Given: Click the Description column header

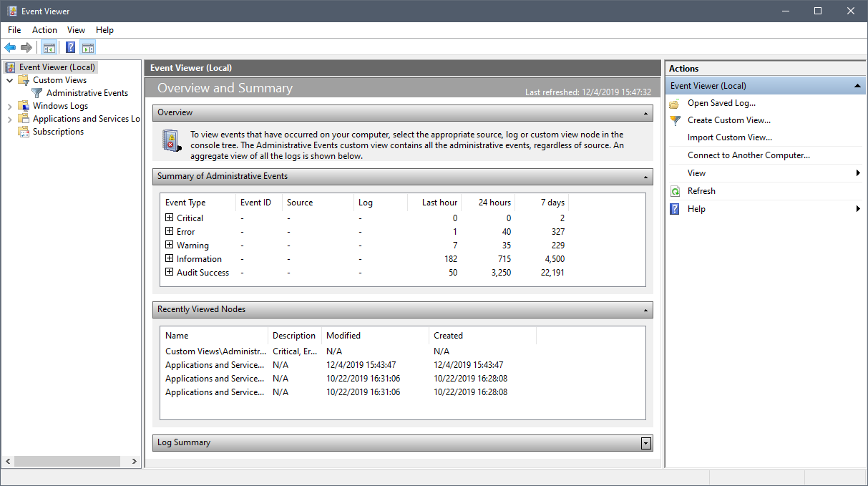Looking at the screenshot, I should click(x=295, y=336).
